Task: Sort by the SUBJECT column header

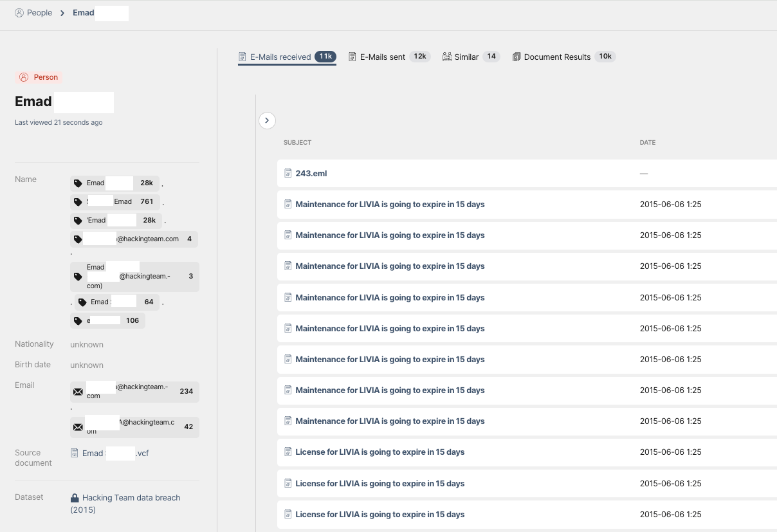Action: coord(297,143)
